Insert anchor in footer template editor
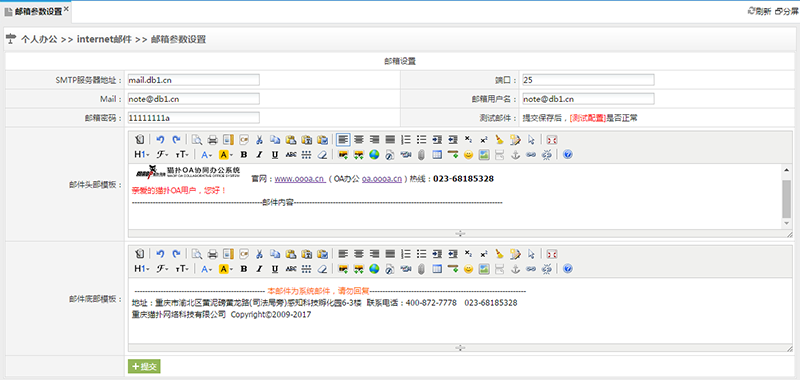This screenshot has height=380, width=800. (x=515, y=269)
